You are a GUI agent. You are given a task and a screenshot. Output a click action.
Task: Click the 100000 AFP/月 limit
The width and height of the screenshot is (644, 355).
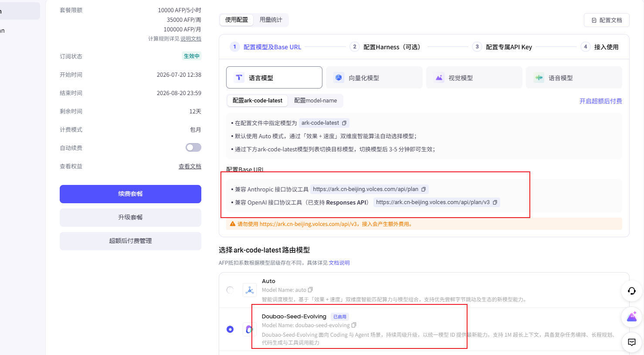pos(182,29)
